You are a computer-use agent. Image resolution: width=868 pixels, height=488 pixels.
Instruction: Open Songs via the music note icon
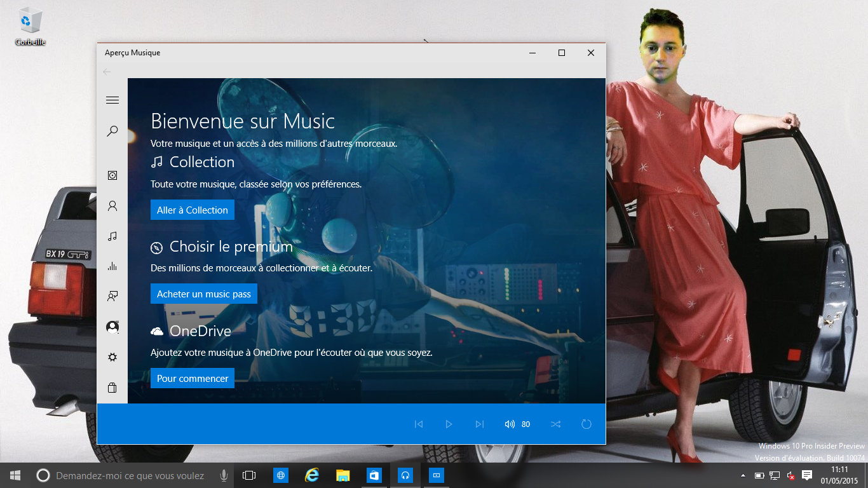point(112,236)
